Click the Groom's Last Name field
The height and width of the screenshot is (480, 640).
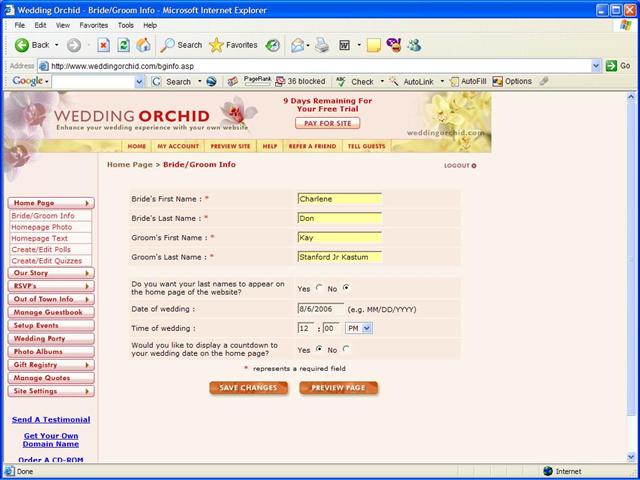click(340, 257)
